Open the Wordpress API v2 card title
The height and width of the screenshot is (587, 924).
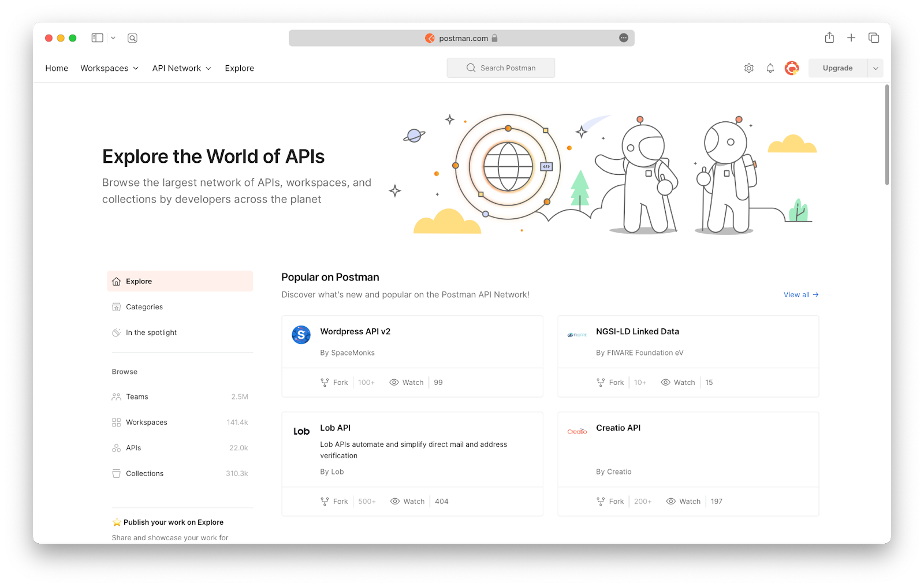(x=355, y=331)
